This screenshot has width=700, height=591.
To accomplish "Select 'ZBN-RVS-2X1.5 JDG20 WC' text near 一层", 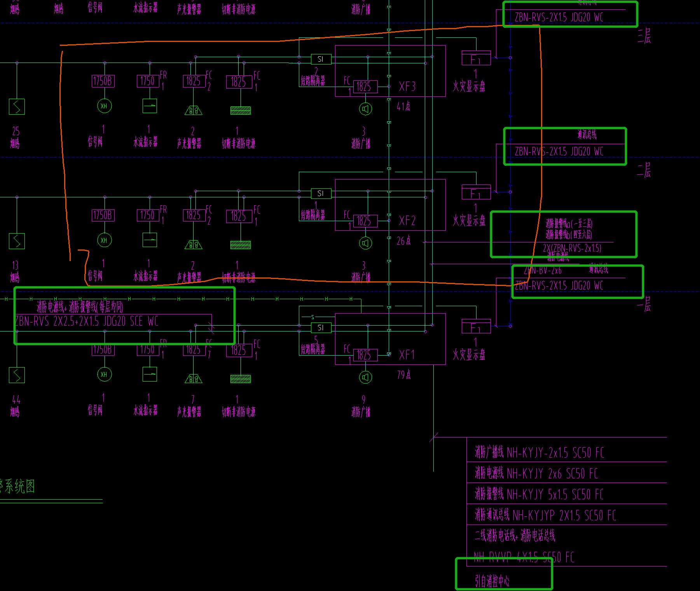I will click(x=559, y=286).
